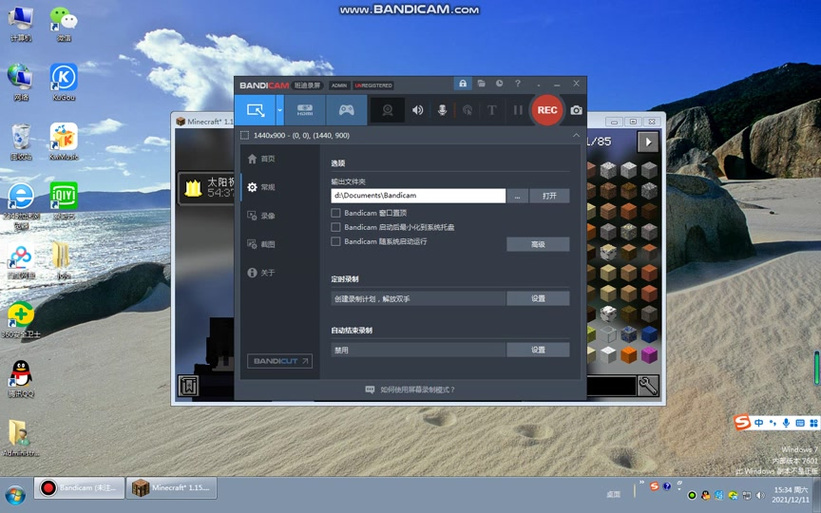This screenshot has width=821, height=513.
Task: Open Bandicam help question mark icon
Action: [x=517, y=84]
